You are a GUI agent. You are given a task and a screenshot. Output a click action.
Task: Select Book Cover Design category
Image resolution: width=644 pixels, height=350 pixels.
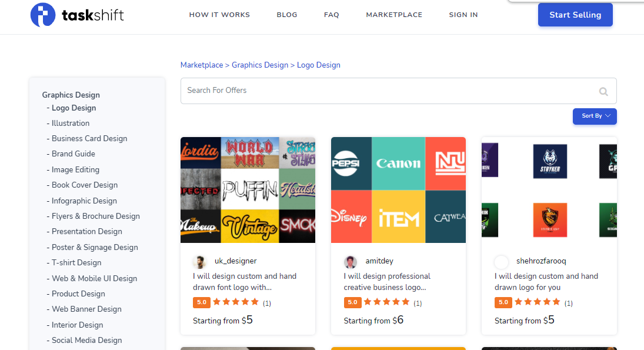point(84,185)
